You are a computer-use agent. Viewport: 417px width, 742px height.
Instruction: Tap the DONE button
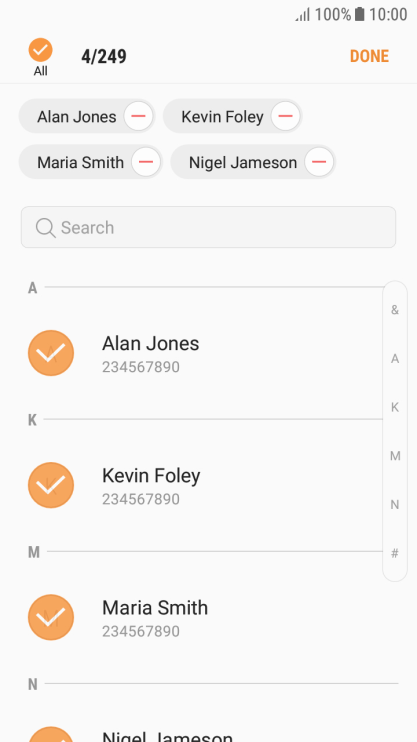click(369, 56)
